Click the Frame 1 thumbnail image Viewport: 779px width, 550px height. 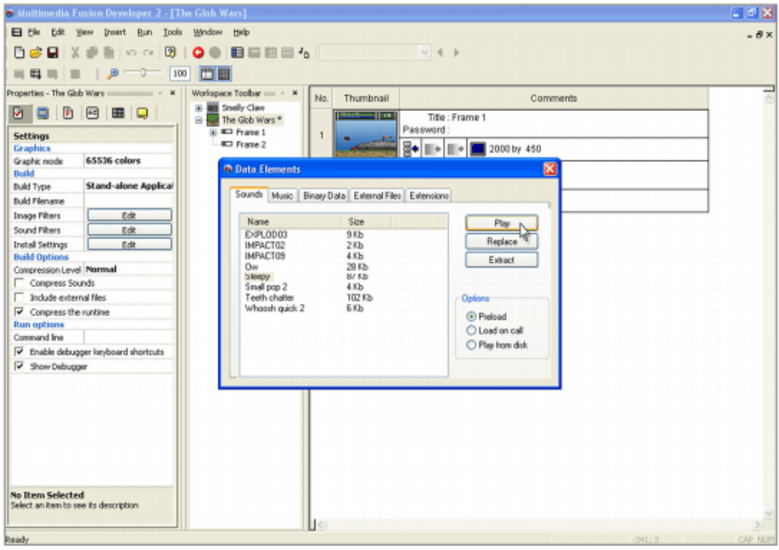click(x=366, y=134)
